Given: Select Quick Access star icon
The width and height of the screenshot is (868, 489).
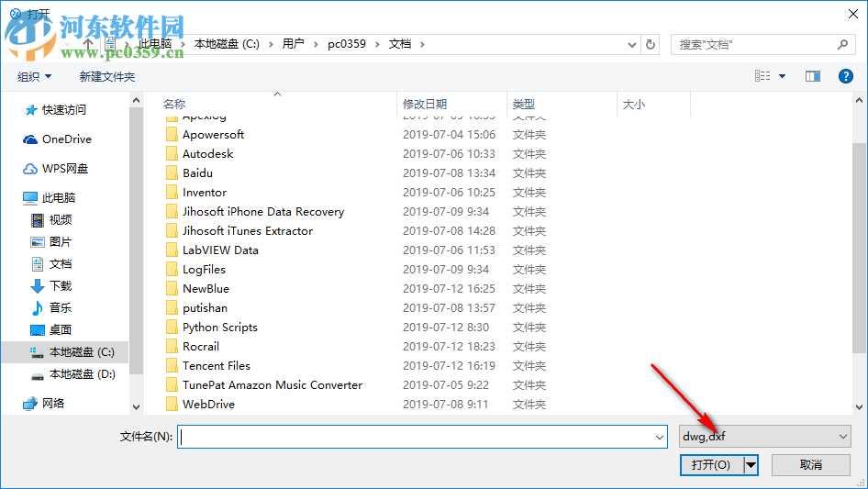Looking at the screenshot, I should 30,110.
